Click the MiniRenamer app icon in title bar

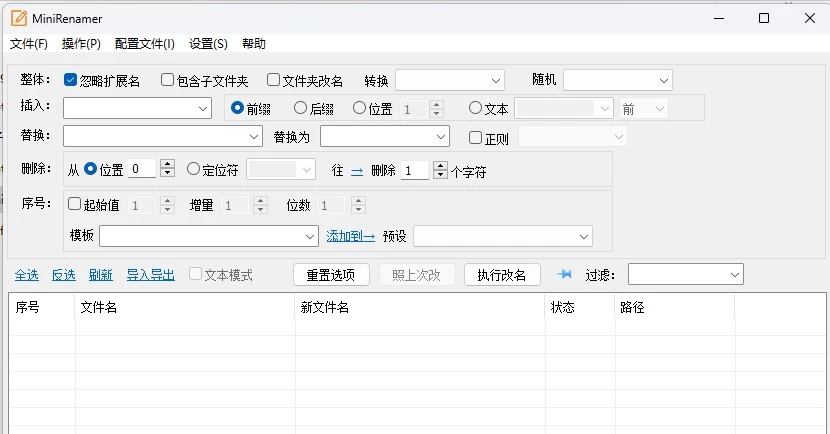[x=19, y=19]
